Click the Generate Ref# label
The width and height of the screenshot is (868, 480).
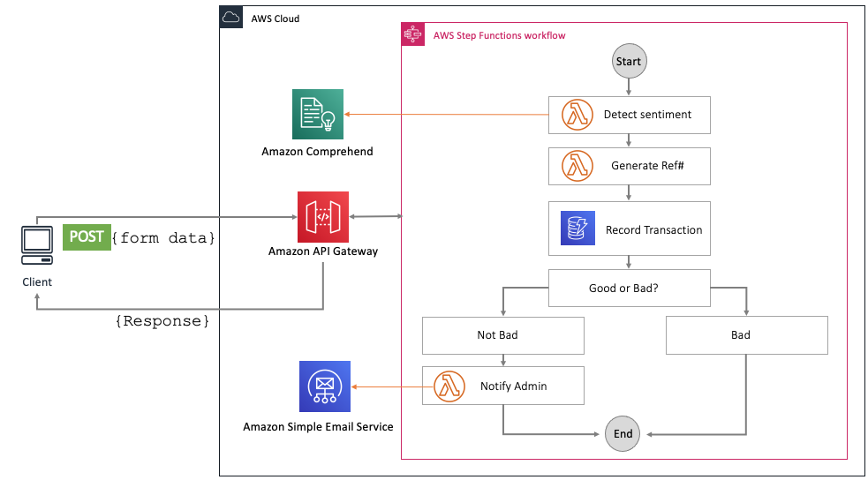point(647,166)
